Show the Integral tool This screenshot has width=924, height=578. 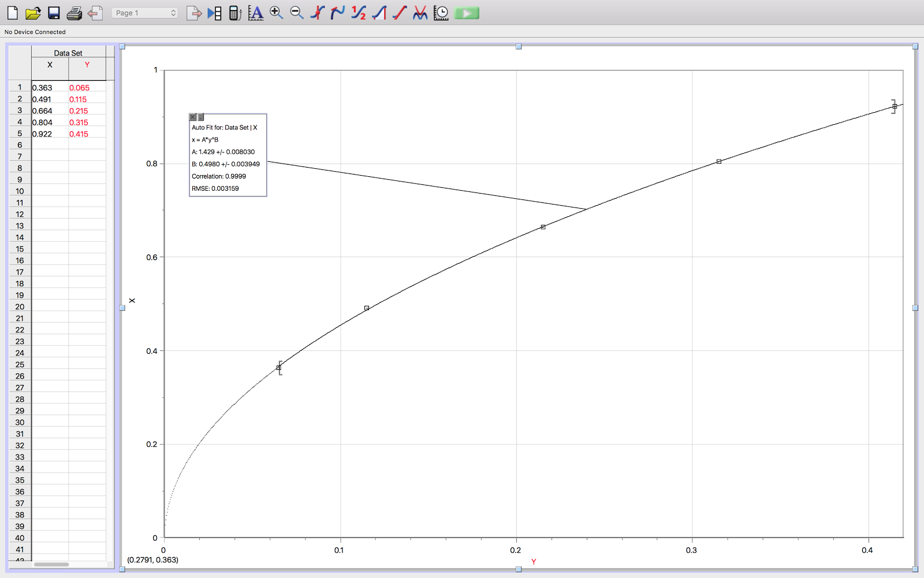[x=378, y=13]
